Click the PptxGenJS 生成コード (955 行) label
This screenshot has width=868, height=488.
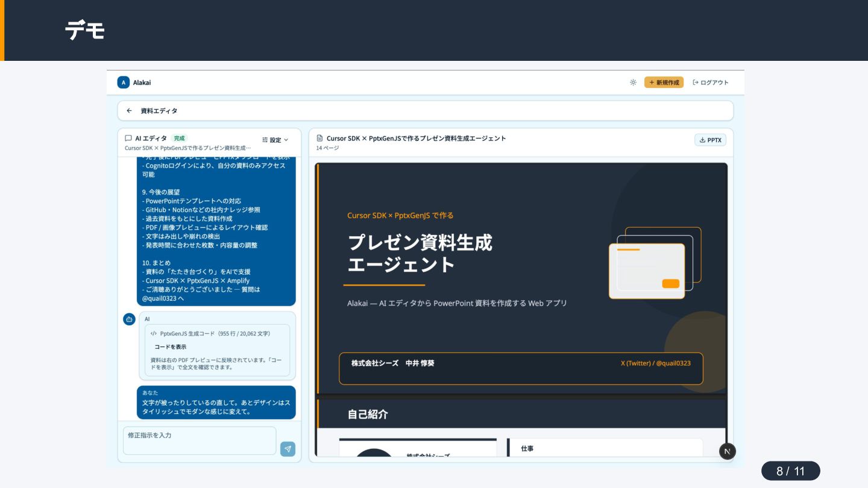pyautogui.click(x=215, y=333)
